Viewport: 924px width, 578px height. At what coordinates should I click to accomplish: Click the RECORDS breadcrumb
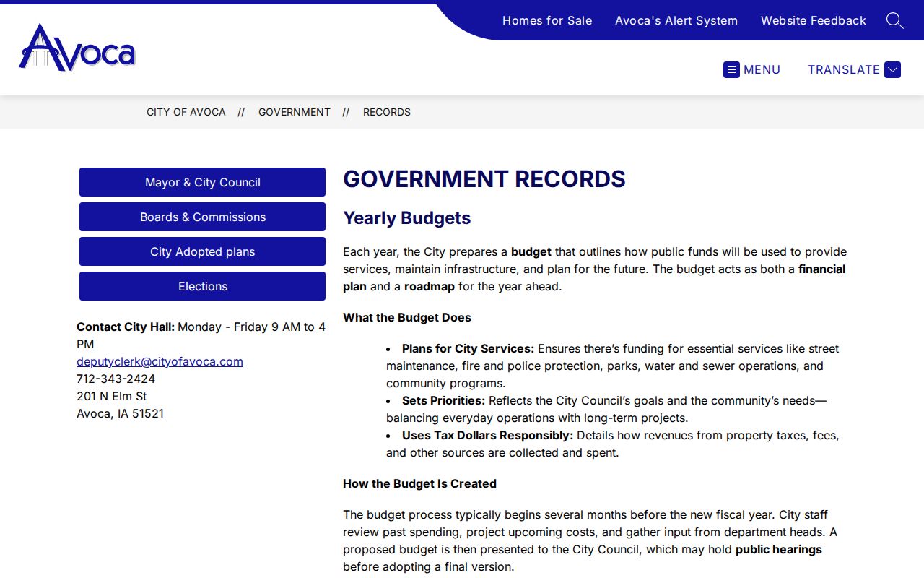click(x=387, y=112)
